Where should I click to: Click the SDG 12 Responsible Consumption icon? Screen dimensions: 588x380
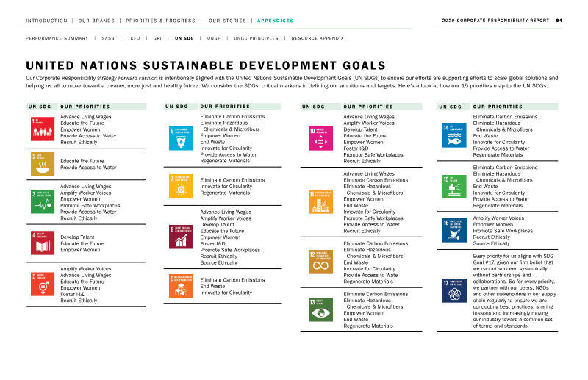pos(320,262)
